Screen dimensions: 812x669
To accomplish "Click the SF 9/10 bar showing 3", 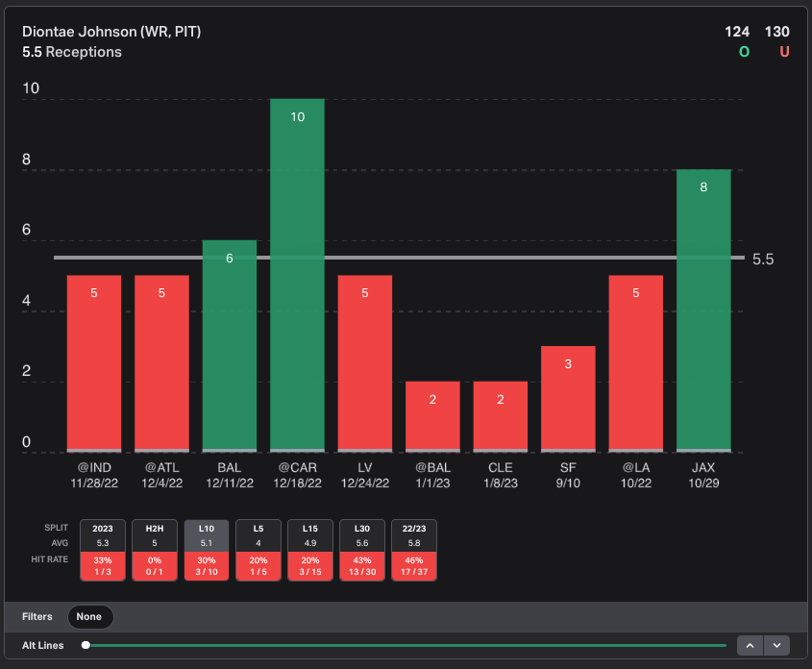I will click(568, 399).
